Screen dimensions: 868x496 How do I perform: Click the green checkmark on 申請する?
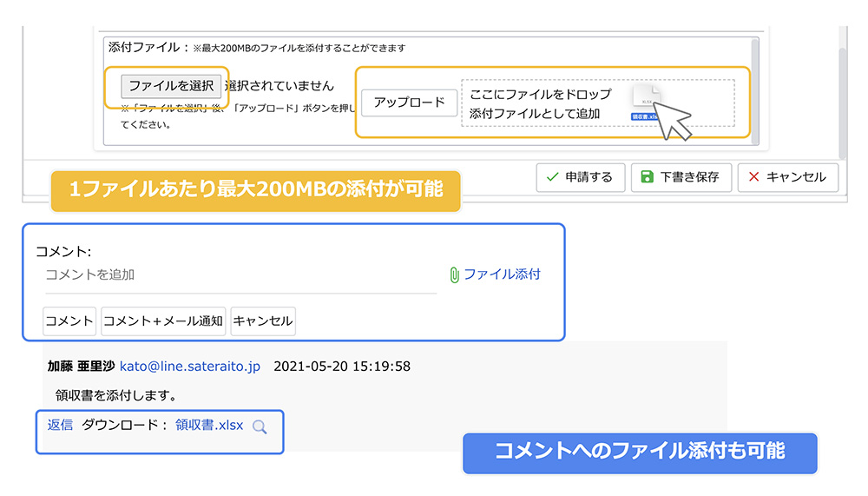[x=551, y=177]
